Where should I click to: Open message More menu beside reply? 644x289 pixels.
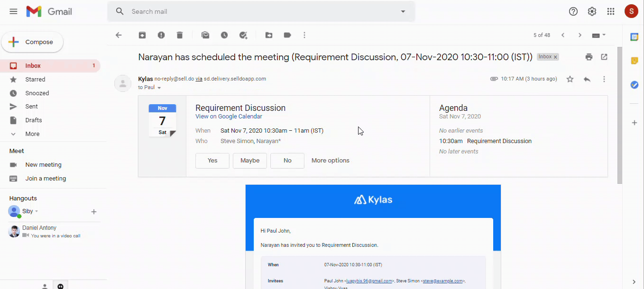(x=604, y=79)
